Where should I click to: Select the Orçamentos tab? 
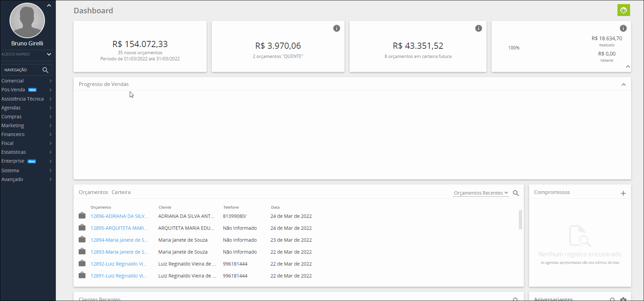93,192
